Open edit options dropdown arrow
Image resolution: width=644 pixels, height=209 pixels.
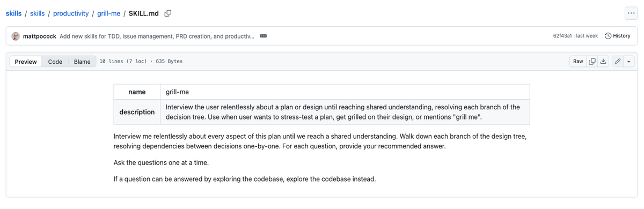629,62
